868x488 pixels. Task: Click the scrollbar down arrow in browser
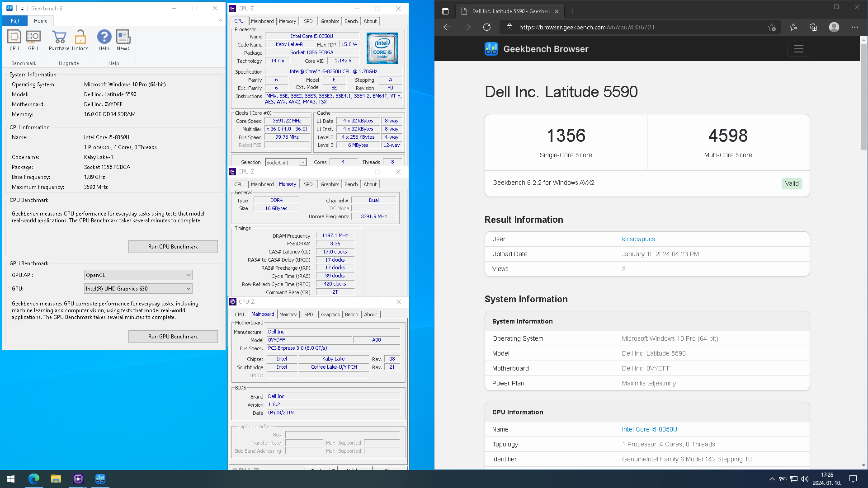coord(863,465)
